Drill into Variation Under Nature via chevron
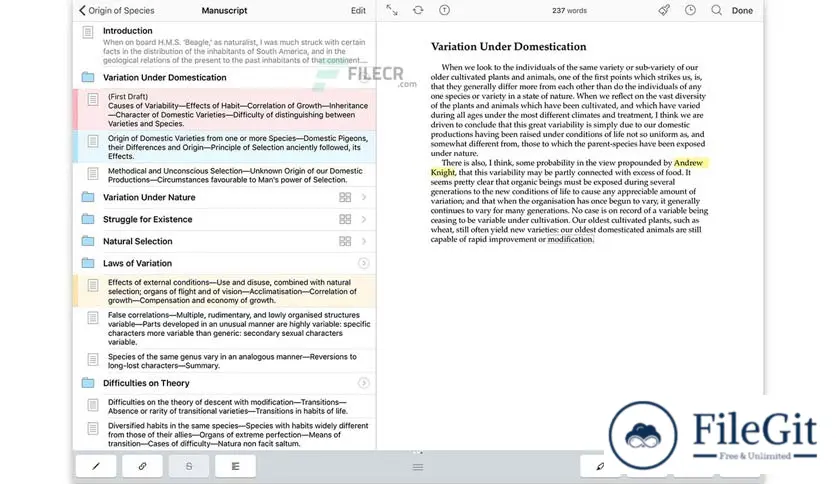The width and height of the screenshot is (836, 484). [364, 197]
